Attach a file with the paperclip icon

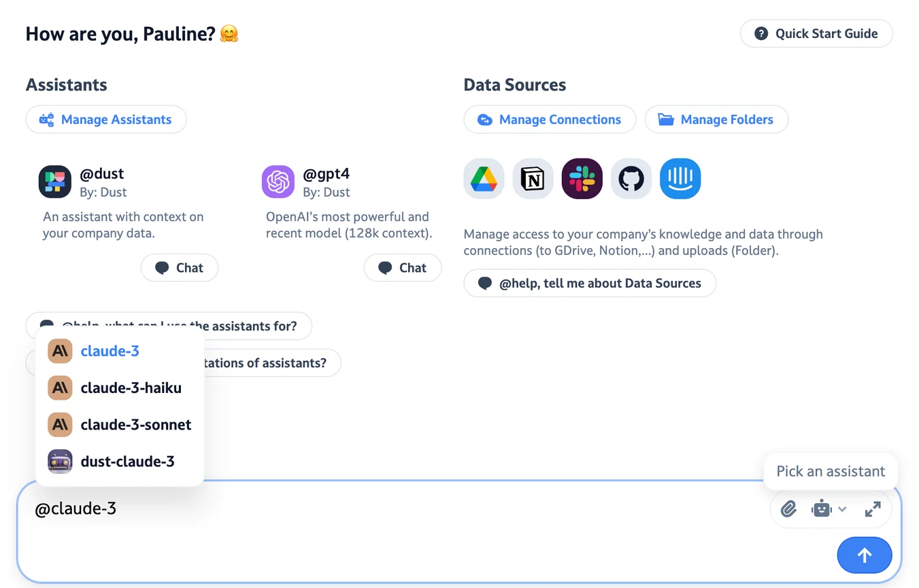click(788, 508)
